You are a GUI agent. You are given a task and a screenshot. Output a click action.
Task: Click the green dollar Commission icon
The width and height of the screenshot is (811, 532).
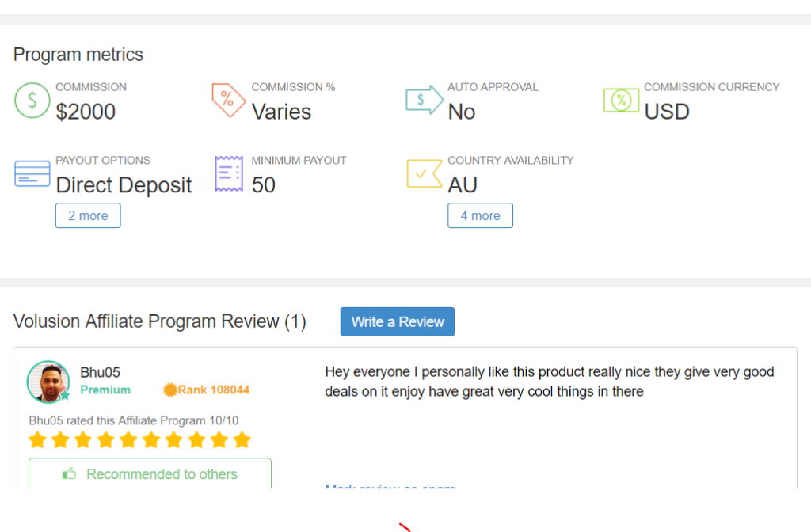pos(32,101)
